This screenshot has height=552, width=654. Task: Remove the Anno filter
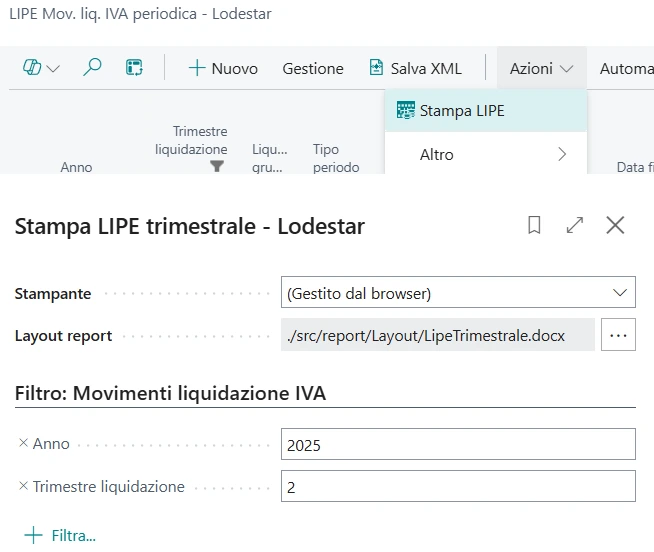coord(23,443)
